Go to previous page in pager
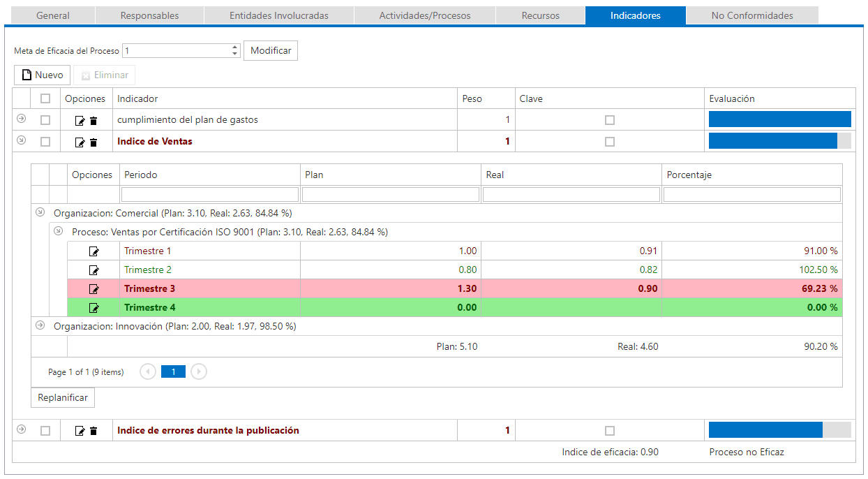The height and width of the screenshot is (479, 868). 148,372
